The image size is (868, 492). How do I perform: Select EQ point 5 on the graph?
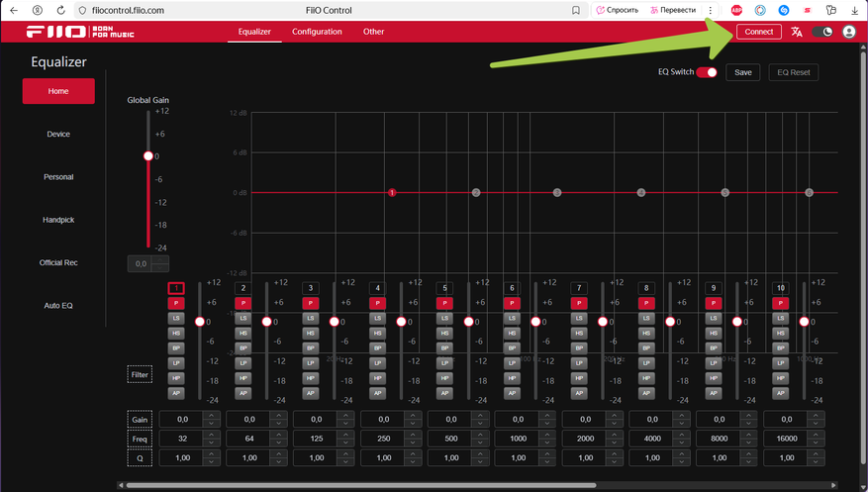point(725,193)
